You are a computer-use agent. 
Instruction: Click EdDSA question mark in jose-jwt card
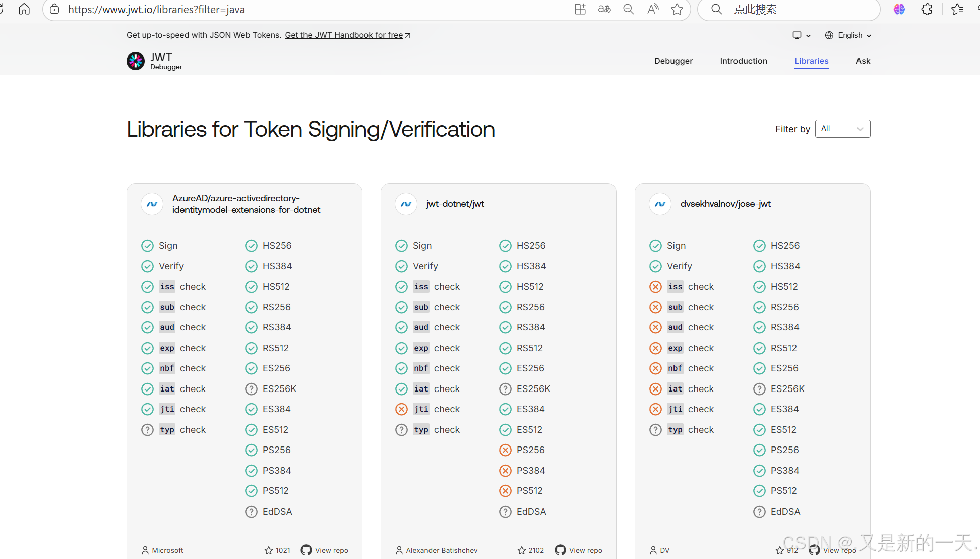(x=759, y=512)
